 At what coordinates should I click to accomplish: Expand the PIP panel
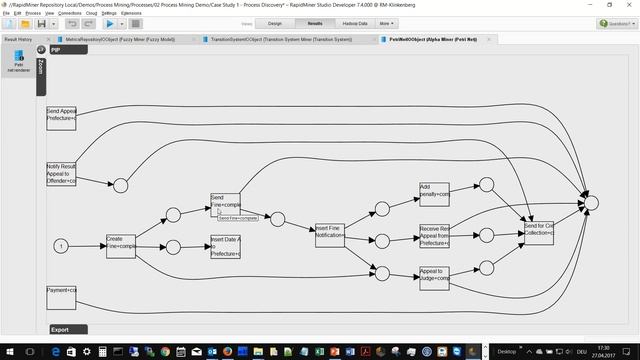pyautogui.click(x=69, y=50)
